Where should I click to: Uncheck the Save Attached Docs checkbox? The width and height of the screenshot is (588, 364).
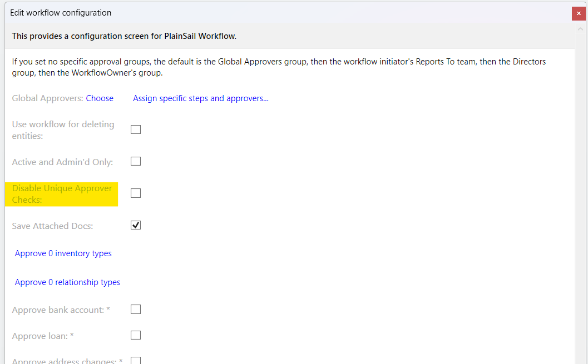point(136,225)
